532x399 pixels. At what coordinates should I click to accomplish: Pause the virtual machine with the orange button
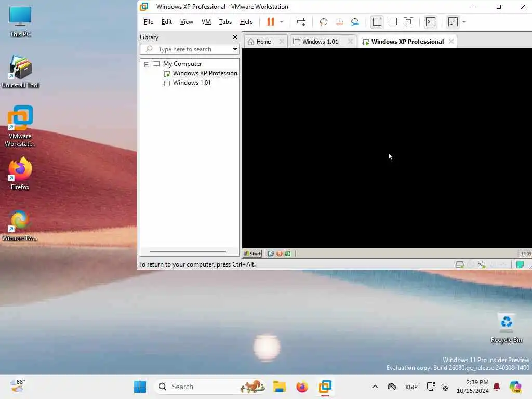pyautogui.click(x=270, y=22)
